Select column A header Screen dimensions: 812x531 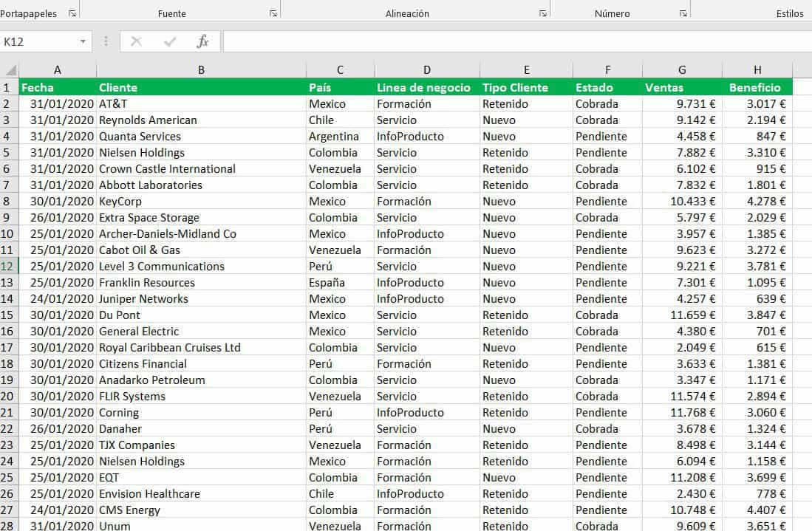point(58,69)
